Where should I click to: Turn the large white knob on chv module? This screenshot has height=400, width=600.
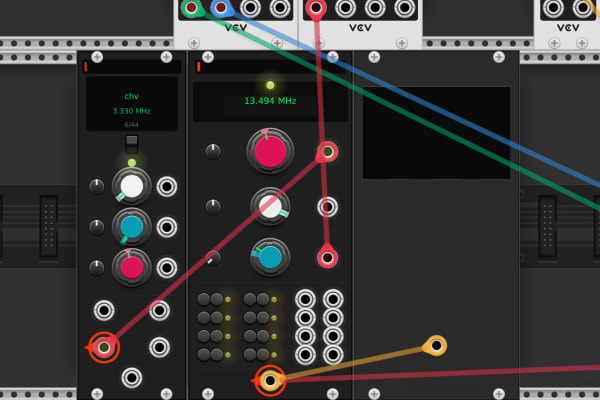pos(132,186)
